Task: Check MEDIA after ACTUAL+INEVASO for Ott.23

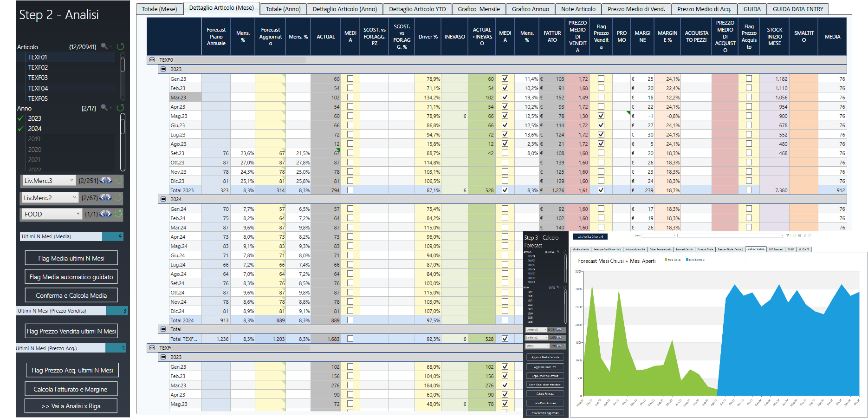Action: click(505, 162)
